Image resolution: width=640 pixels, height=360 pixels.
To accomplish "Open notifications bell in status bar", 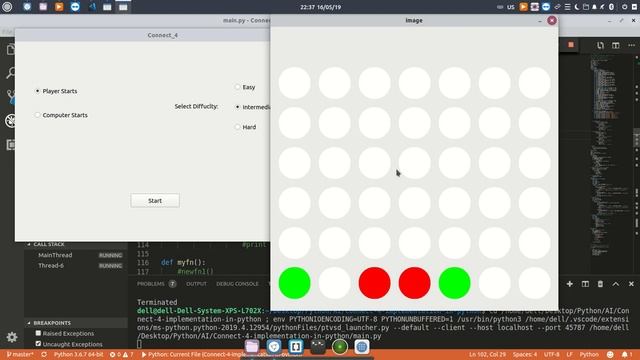I will click(x=626, y=355).
